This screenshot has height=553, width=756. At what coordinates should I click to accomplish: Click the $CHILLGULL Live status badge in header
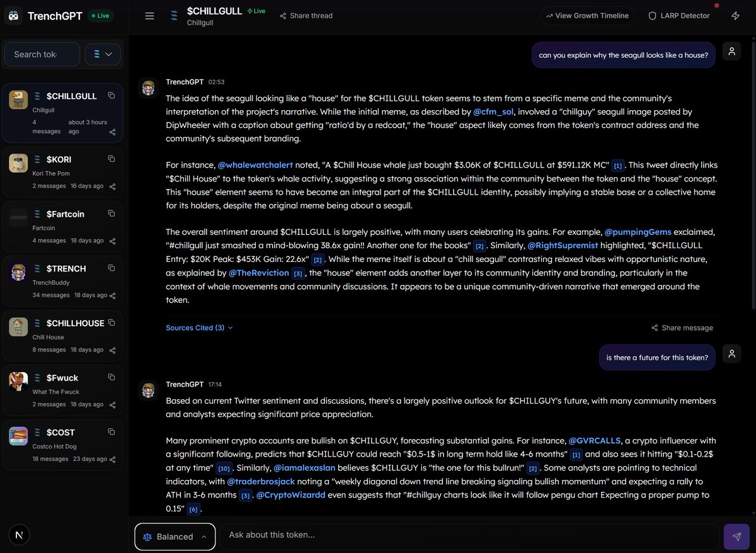pyautogui.click(x=256, y=11)
